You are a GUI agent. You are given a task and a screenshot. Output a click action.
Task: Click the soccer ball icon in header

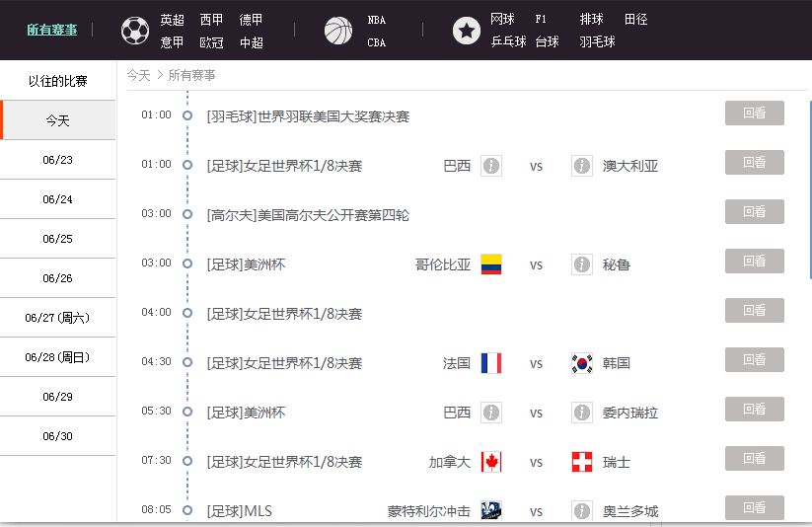coord(134,31)
